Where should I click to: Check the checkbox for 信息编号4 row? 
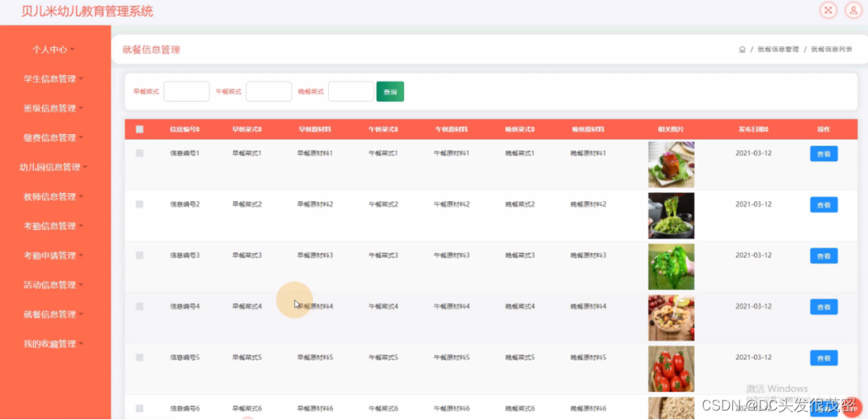pyautogui.click(x=140, y=306)
